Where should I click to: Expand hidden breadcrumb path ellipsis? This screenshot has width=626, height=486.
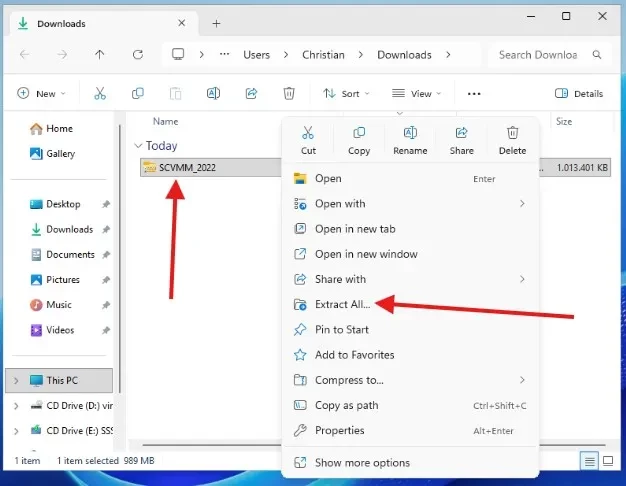tap(224, 54)
